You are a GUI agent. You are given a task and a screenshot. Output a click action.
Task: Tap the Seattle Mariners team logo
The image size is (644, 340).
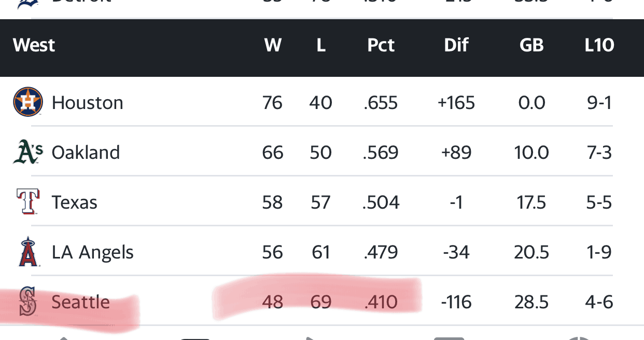[28, 302]
